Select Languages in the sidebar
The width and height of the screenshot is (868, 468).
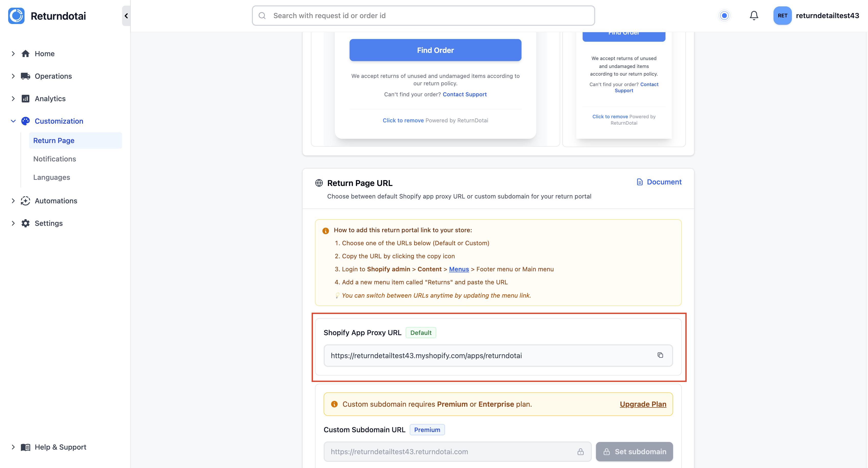[51, 177]
